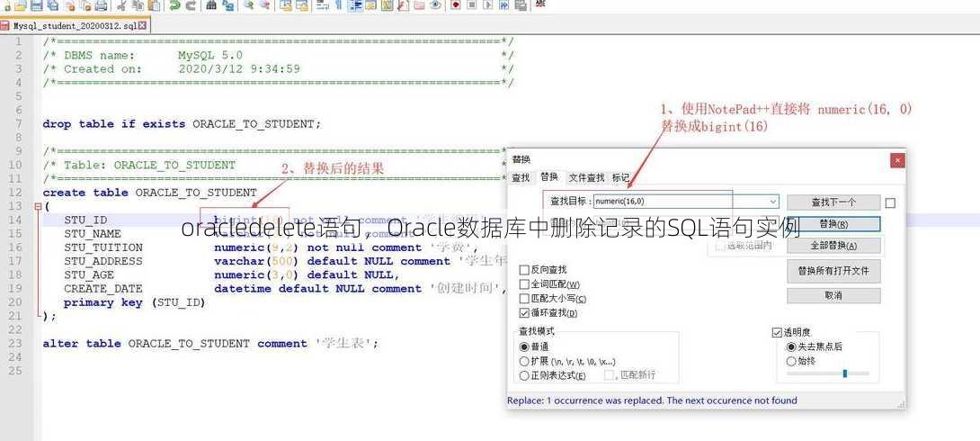Click the 替换(R) button
The image size is (980, 441).
tap(833, 224)
